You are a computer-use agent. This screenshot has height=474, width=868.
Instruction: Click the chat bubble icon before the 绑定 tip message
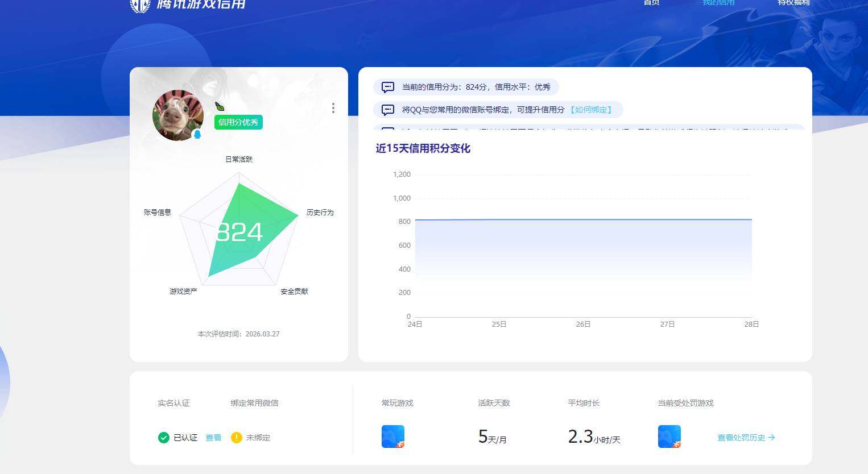(387, 110)
